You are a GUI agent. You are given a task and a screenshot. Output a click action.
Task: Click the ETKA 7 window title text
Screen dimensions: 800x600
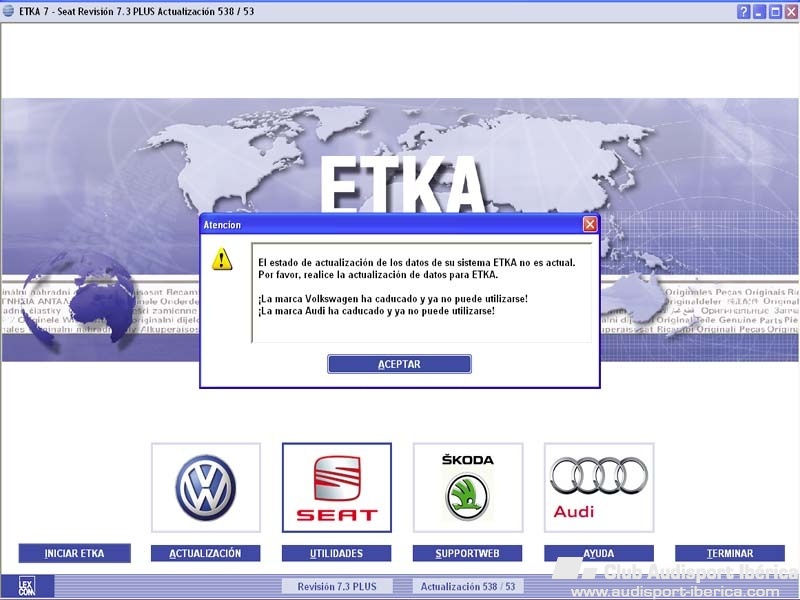click(136, 11)
